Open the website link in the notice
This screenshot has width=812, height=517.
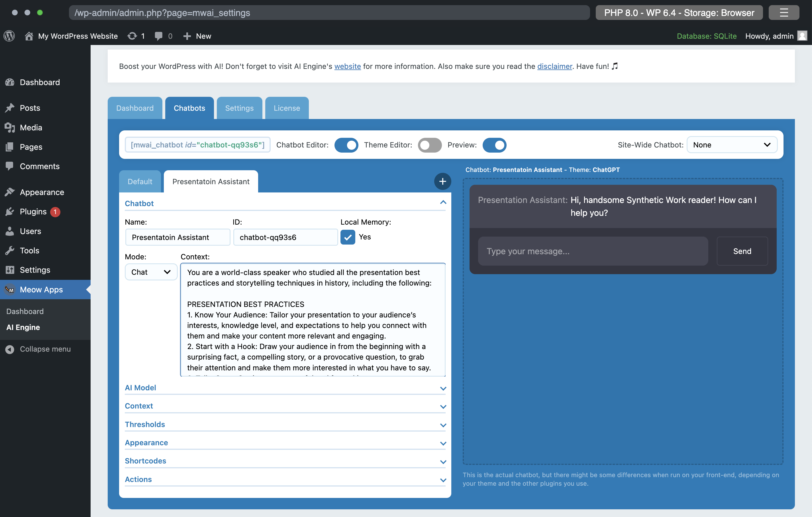coord(347,66)
